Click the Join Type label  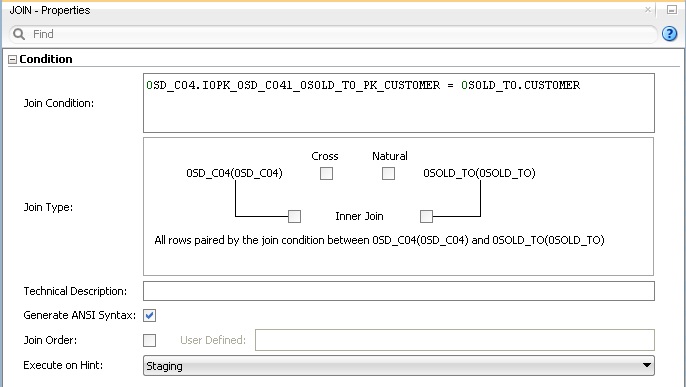[x=48, y=207]
